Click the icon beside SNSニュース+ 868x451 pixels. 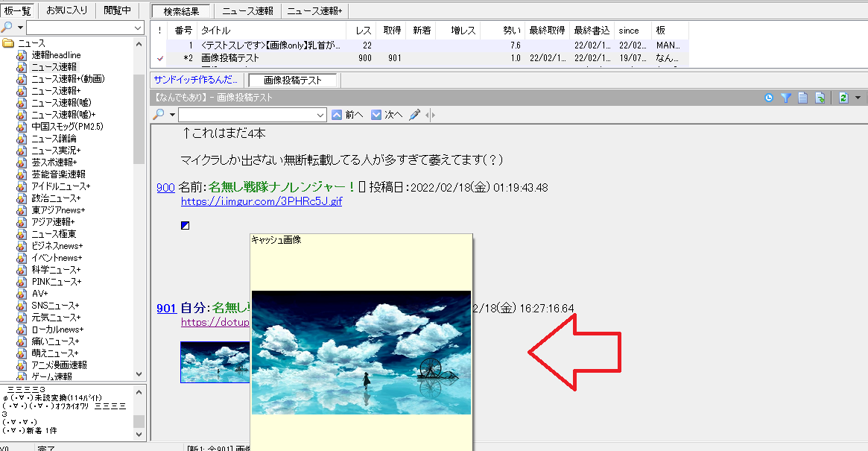21,306
